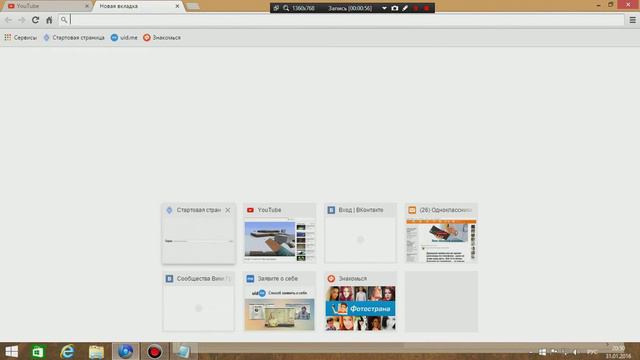Pause recording with the red pause icon
This screenshot has width=640, height=360.
pos(416,8)
